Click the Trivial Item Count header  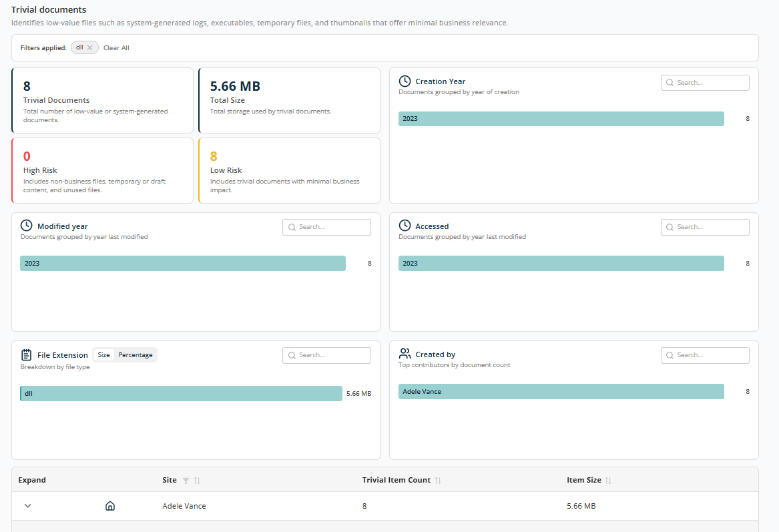[397, 480]
